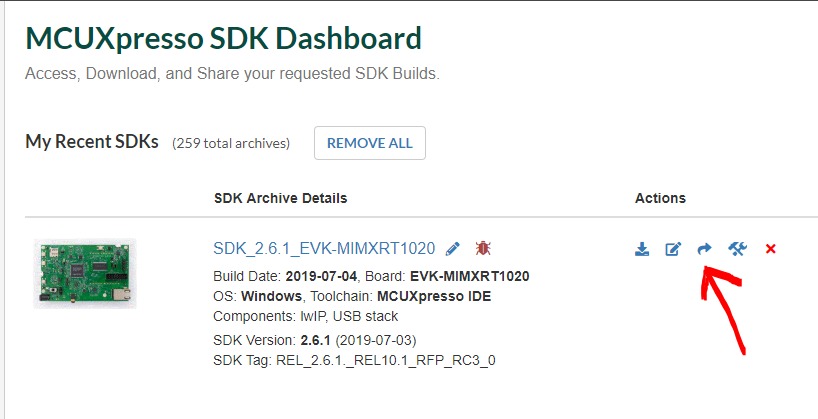Delete the SDK with the red X

771,249
